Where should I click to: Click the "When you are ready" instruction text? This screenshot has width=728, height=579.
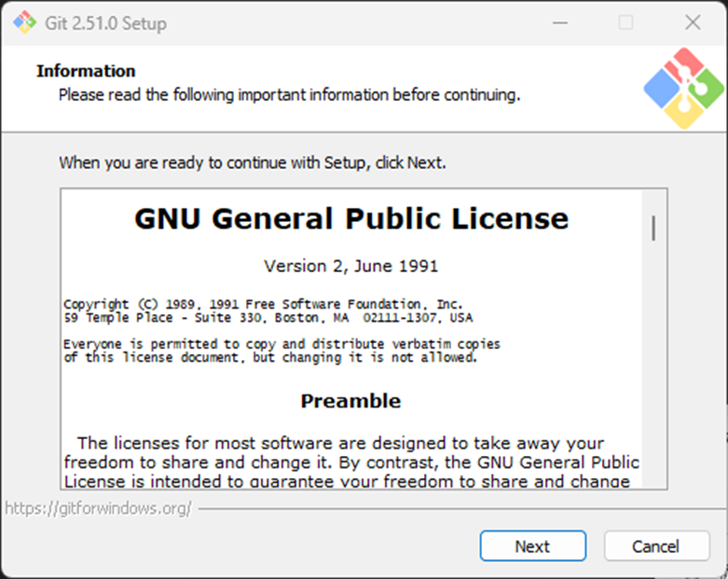(x=253, y=163)
